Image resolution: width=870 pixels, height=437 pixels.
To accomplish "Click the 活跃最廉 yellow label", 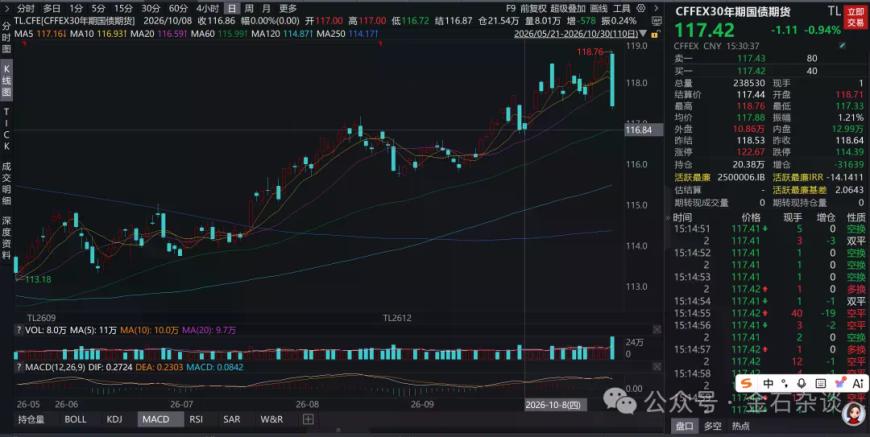I will coord(692,176).
